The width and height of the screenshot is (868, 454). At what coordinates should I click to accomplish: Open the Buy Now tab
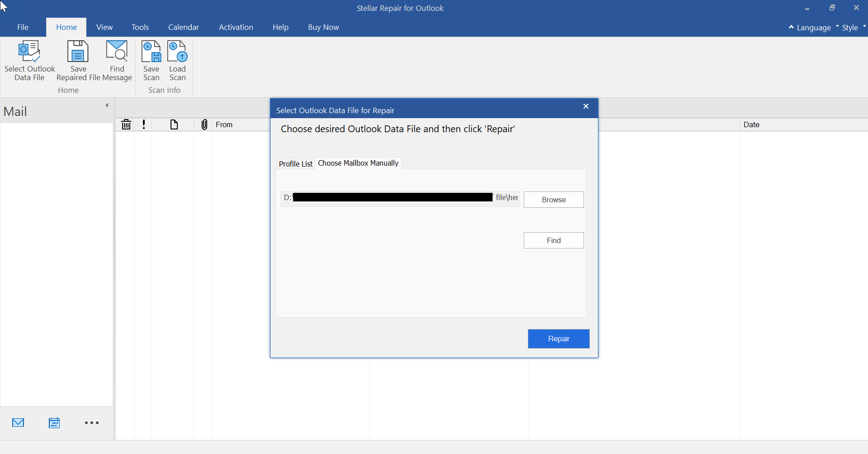[323, 27]
